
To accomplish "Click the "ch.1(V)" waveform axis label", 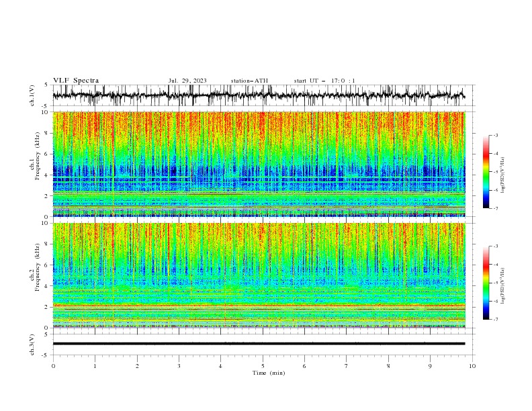I will [x=32, y=95].
